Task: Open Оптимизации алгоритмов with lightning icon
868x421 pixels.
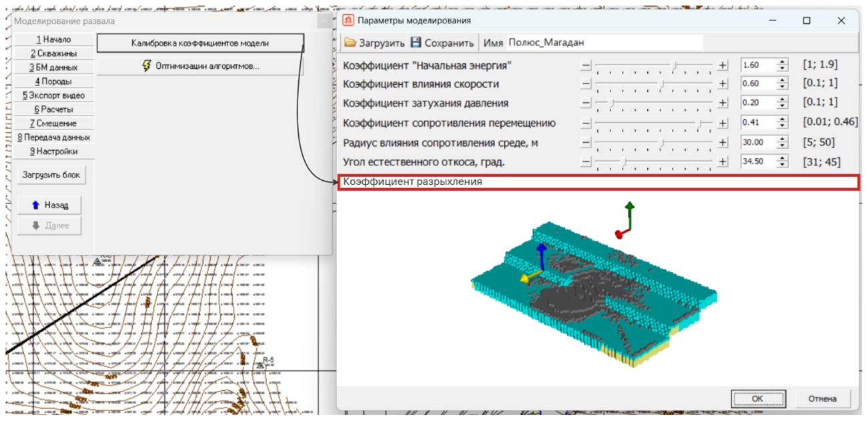Action: [200, 67]
